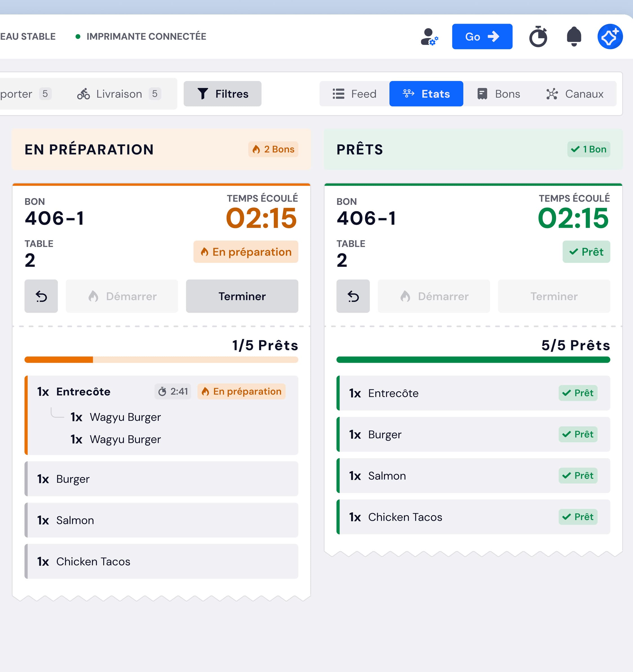
Task: Click the 2:41 timer chip on Entrecôte
Action: (x=173, y=391)
